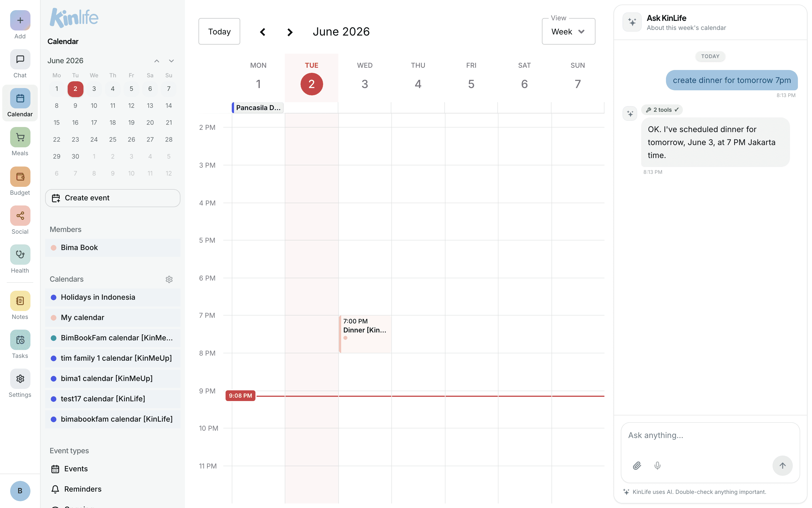Click the Kinlife logo

pyautogui.click(x=74, y=18)
